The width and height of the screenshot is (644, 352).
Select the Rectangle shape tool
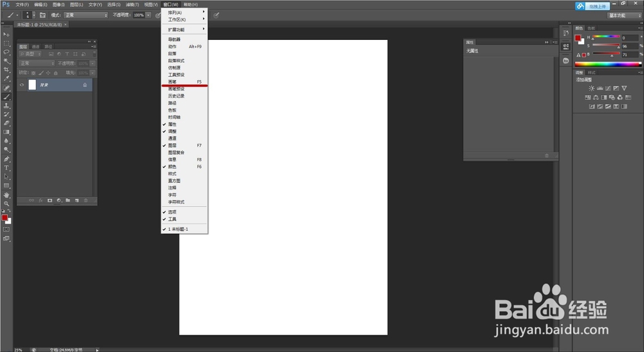6,186
